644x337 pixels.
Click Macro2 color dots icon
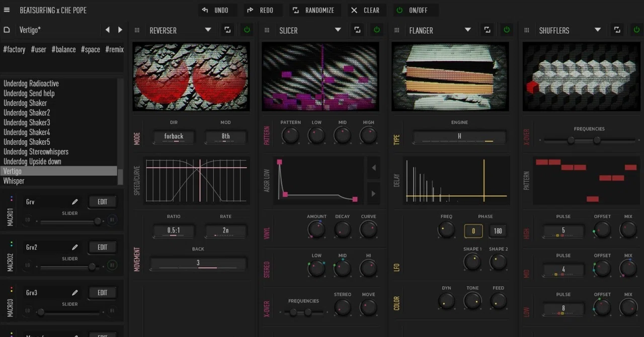point(11,243)
